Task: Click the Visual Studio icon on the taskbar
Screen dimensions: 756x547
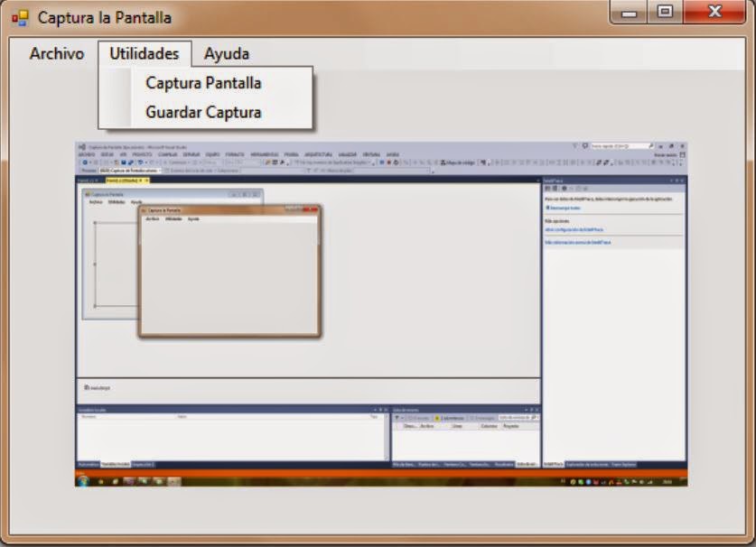Action: tap(128, 482)
